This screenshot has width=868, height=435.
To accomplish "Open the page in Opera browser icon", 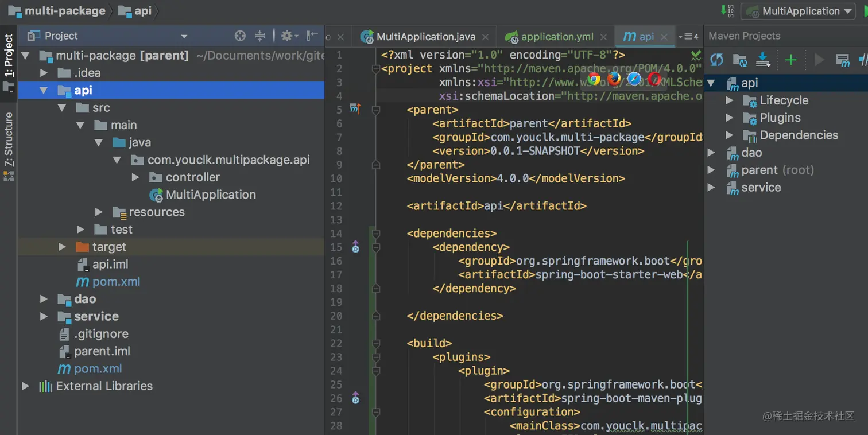I will tap(654, 79).
